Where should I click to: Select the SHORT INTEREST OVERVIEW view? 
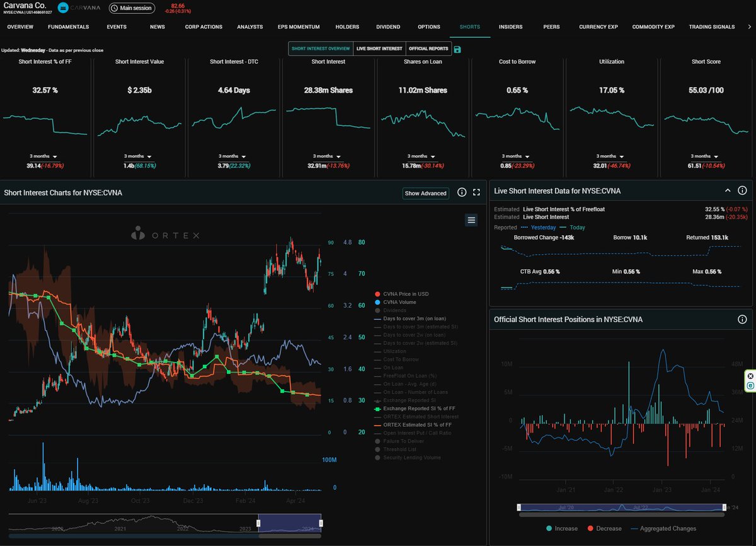pos(321,49)
